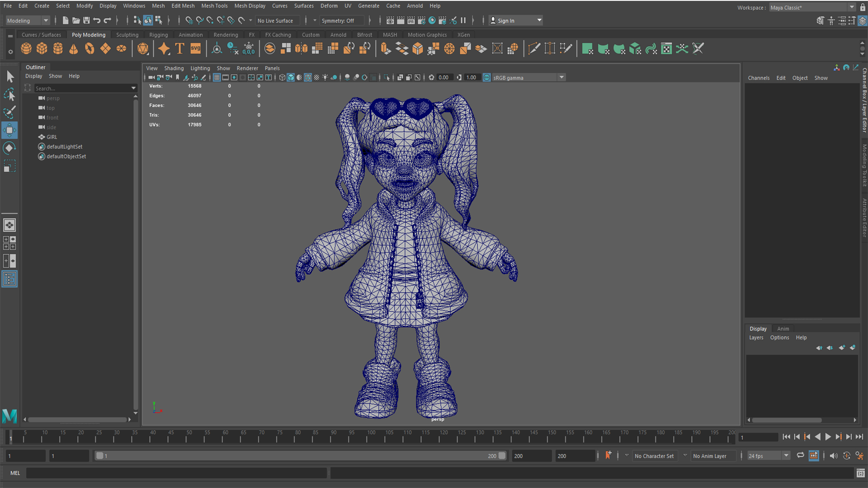Select the Polygon Sphere tool from the shelf
Viewport: 868px width, 488px height.
pyautogui.click(x=26, y=48)
